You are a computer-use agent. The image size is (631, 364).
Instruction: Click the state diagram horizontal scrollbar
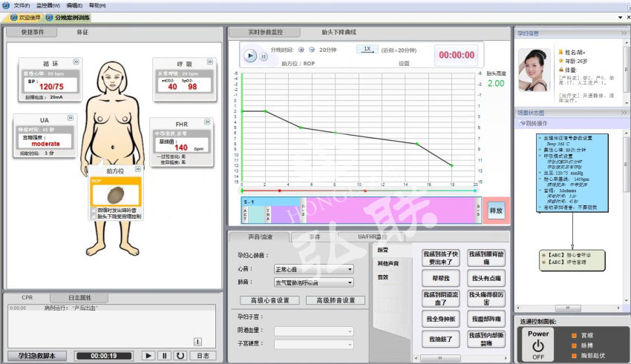[568, 308]
